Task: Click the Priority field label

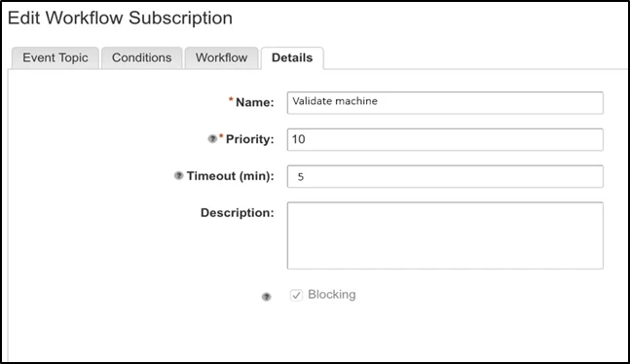Action: click(249, 139)
